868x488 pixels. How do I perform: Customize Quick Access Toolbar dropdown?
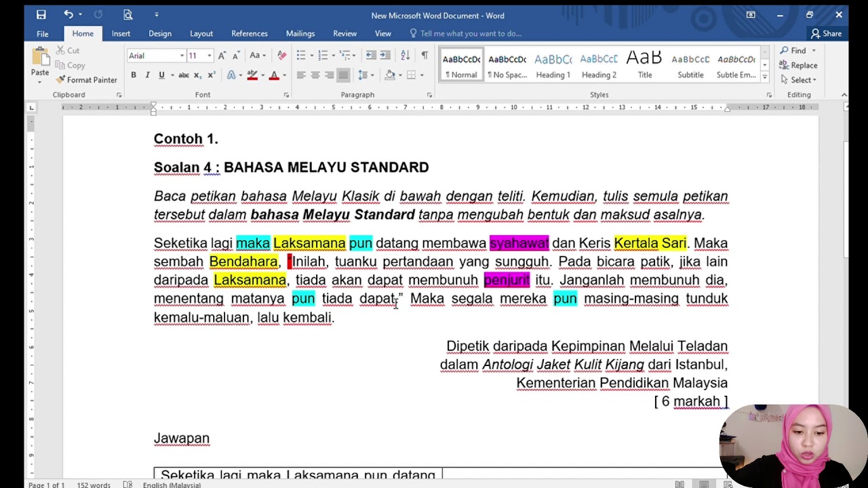click(x=156, y=15)
